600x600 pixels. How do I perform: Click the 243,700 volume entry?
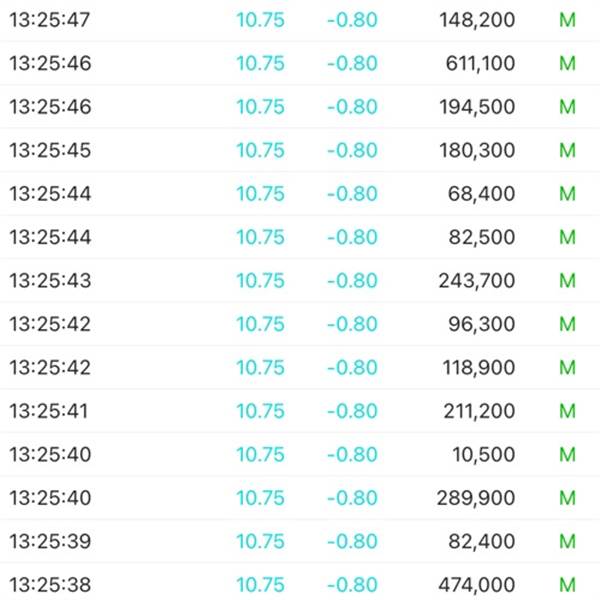coord(476,281)
